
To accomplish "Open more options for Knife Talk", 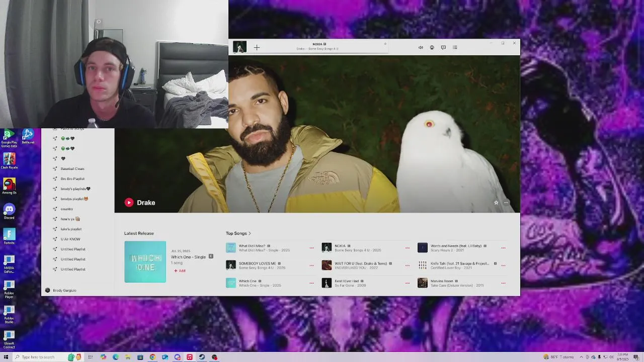I will pos(503,265).
